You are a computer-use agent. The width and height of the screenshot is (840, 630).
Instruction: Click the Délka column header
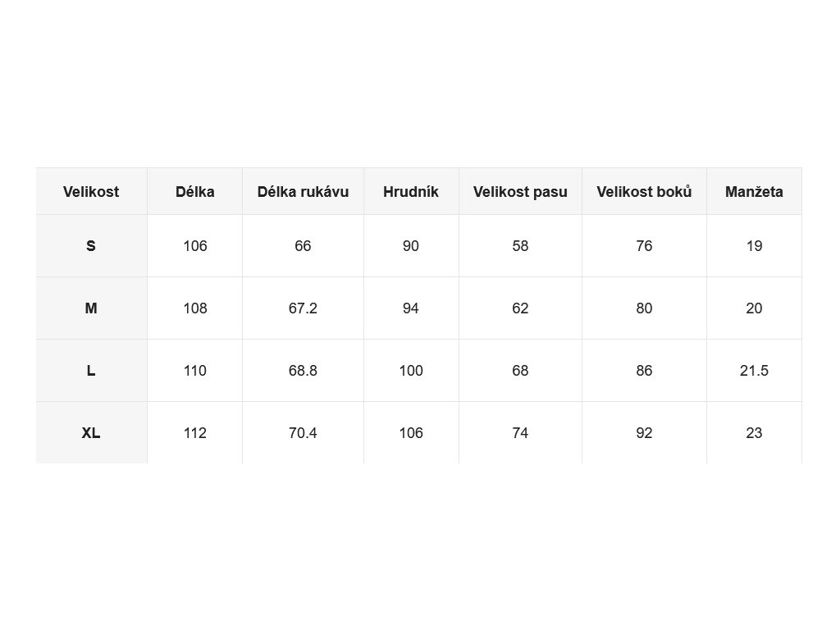tap(195, 191)
